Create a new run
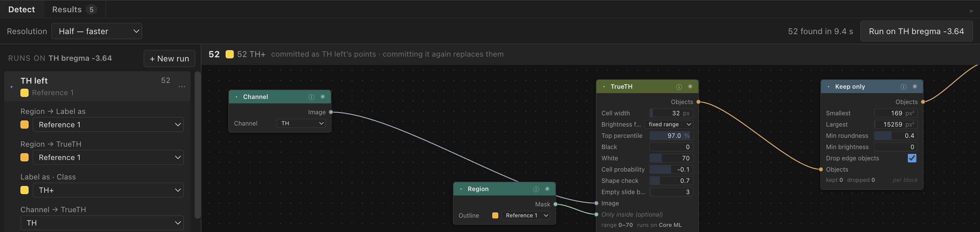This screenshot has width=980, height=232. pos(169,59)
